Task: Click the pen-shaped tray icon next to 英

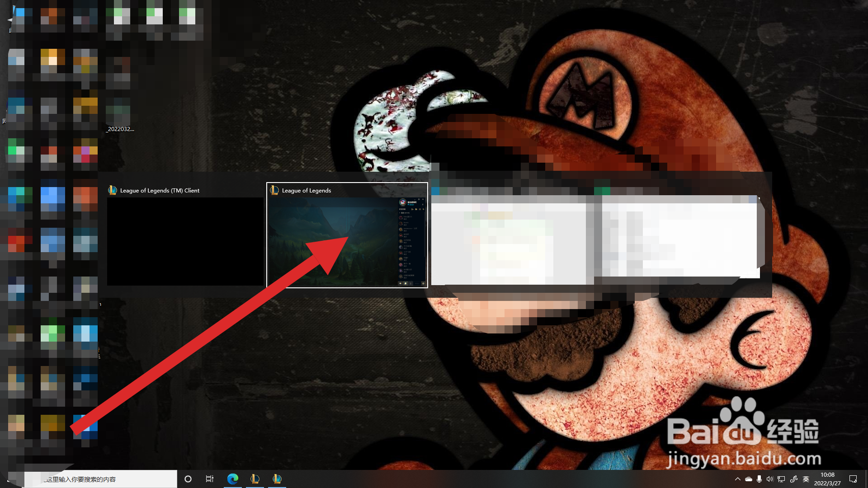Action: pyautogui.click(x=793, y=479)
